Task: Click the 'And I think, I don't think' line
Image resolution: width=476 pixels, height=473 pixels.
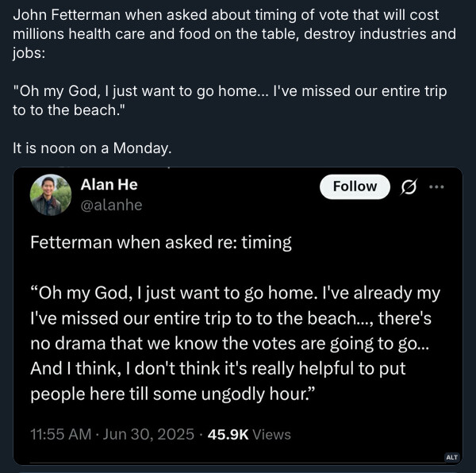Action: (217, 369)
